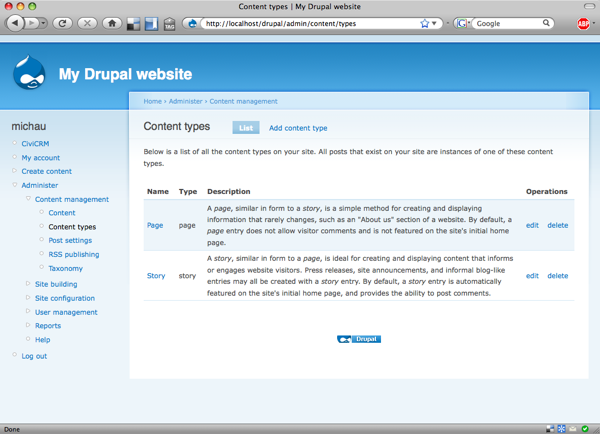Viewport: 600px width, 434px height.
Task: Reload the page with the refresh button
Action: 62,23
